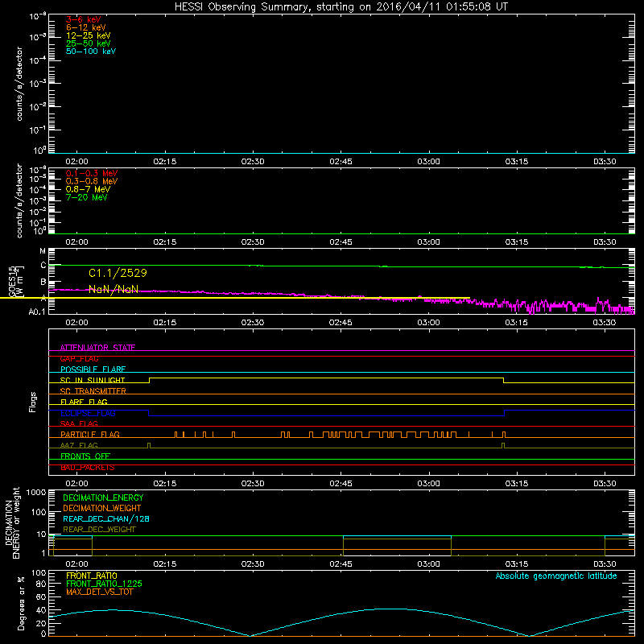Click the yellow 12-25 keV legend entry
Screen dimensions: 644x644
[88, 35]
